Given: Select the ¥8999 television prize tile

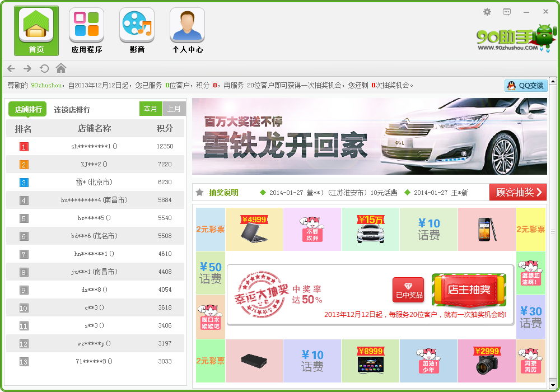Looking at the screenshot, I should point(370,361).
